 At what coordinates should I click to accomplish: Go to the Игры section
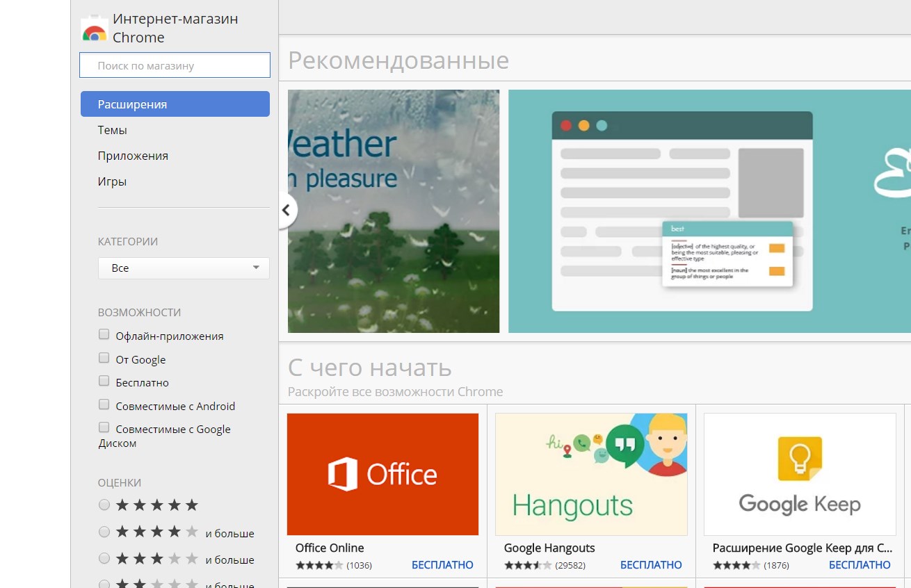click(112, 181)
